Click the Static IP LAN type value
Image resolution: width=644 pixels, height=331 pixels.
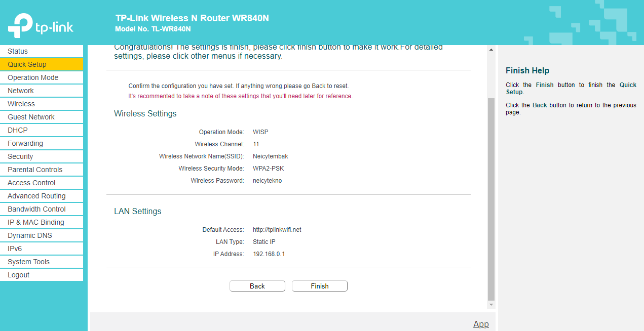(x=264, y=242)
